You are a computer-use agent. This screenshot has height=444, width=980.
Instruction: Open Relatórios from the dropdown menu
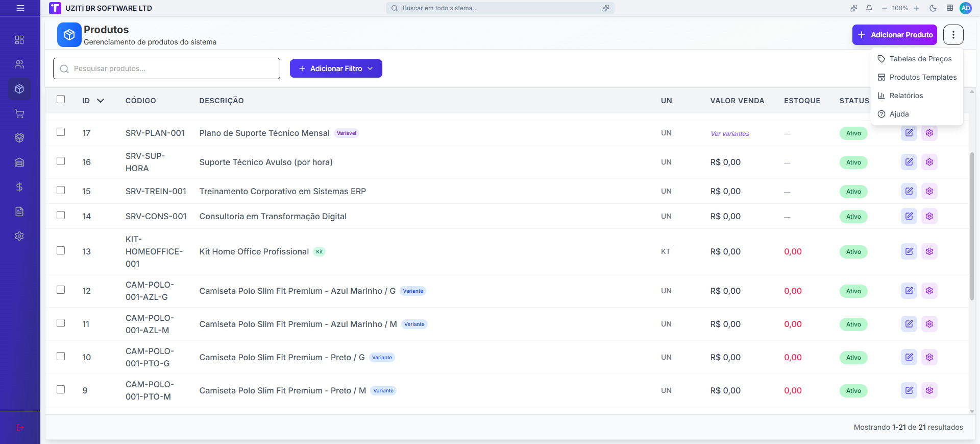[906, 96]
